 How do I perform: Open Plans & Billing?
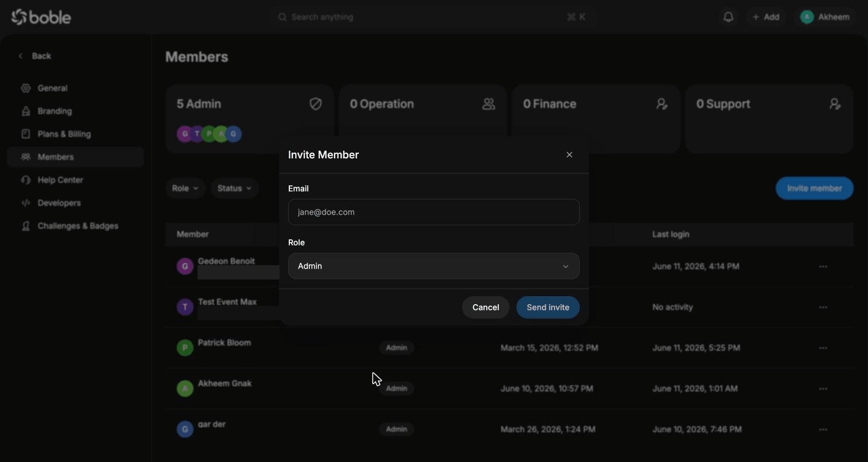[75, 134]
